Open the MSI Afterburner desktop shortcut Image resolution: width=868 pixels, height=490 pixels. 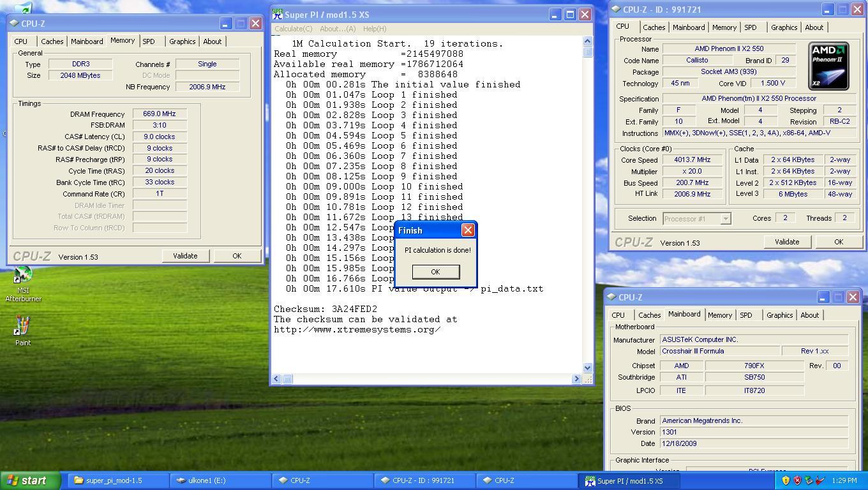pyautogui.click(x=23, y=285)
